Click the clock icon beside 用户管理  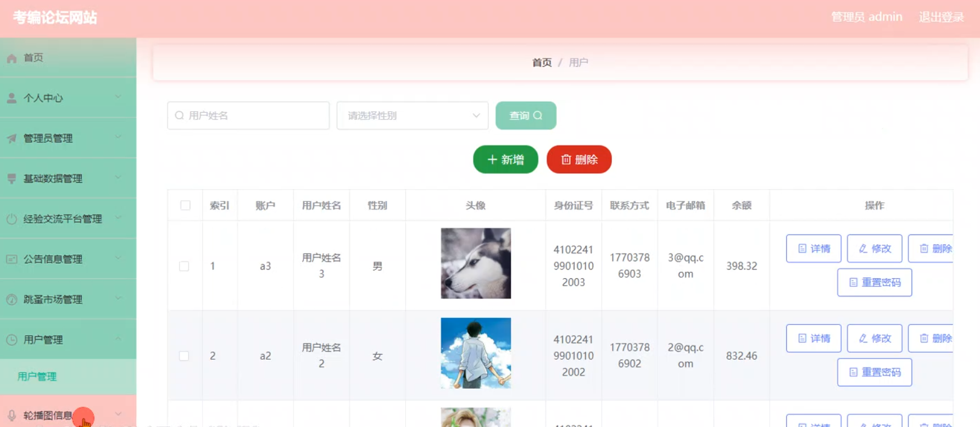(11, 340)
